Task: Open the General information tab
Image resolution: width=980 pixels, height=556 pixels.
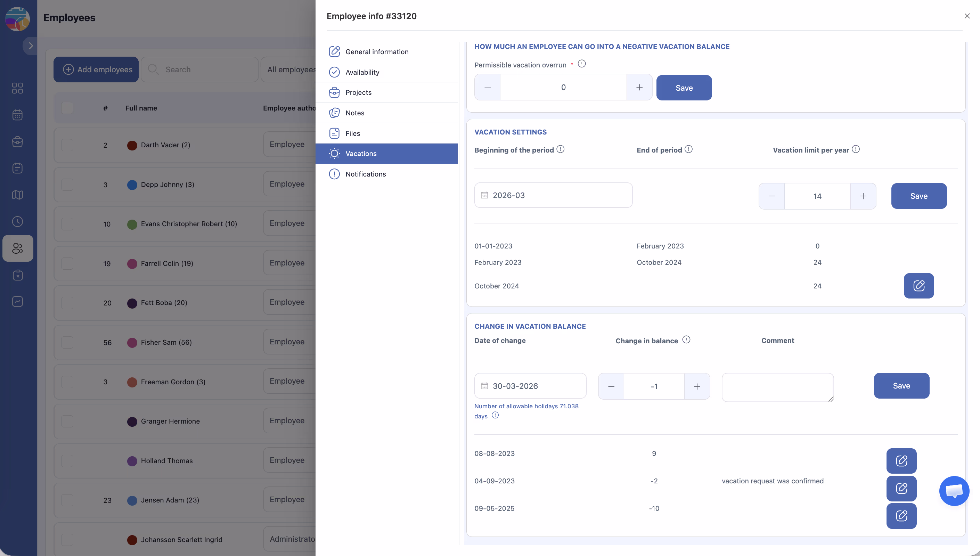Action: coord(376,51)
